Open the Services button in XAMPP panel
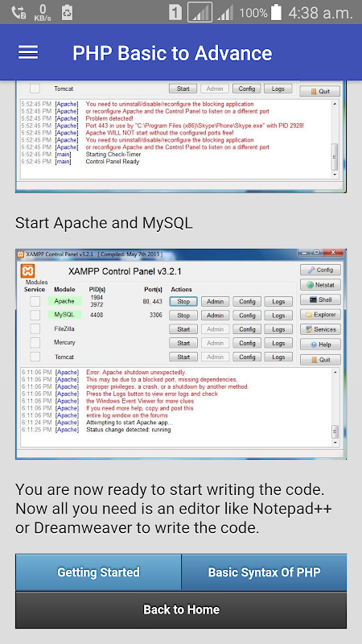362x644 pixels. tap(320, 329)
